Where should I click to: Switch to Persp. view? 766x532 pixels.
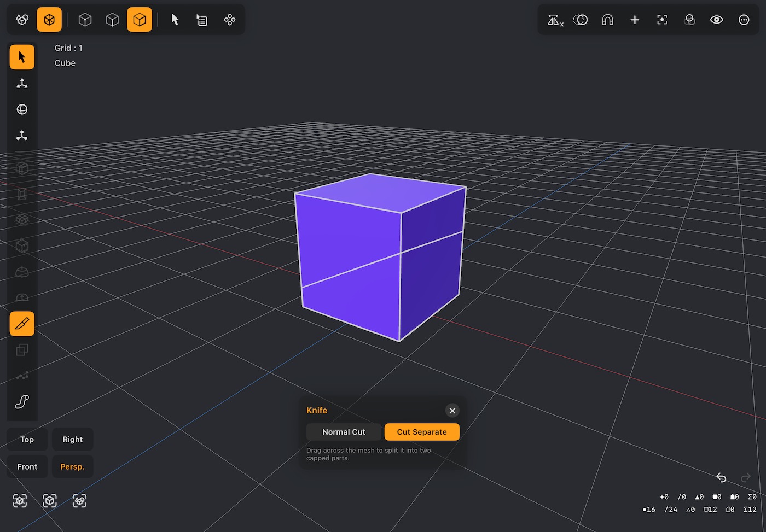point(73,467)
